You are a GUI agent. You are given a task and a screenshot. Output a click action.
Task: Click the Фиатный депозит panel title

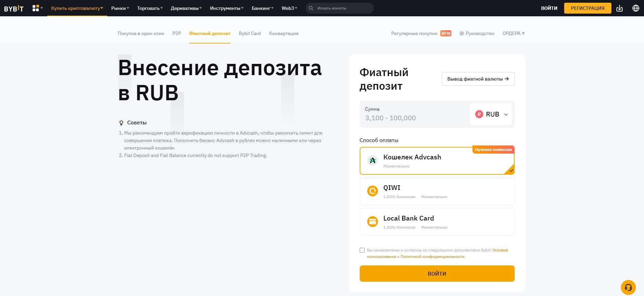(384, 79)
